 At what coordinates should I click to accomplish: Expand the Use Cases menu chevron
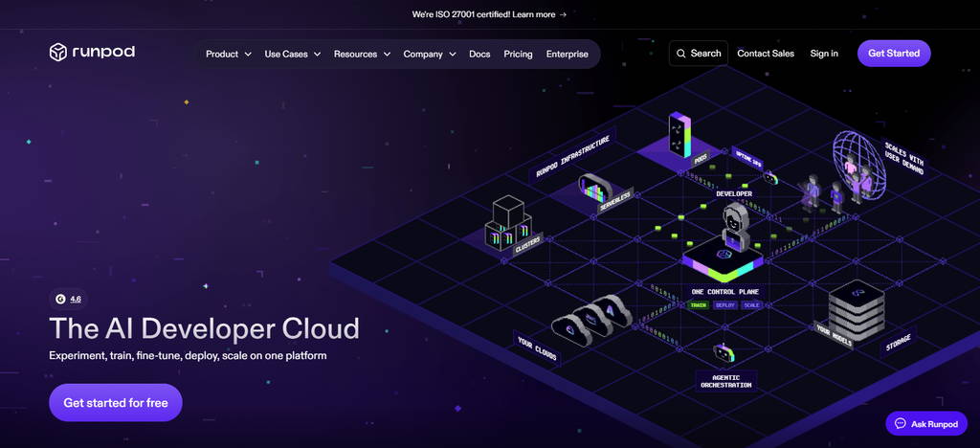317,55
